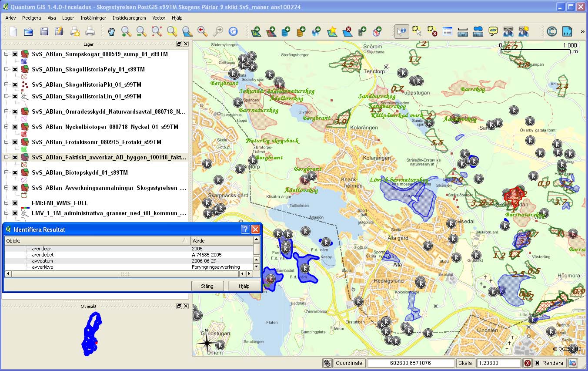
Task: Click Zoom to Layer icon
Action: point(187,31)
